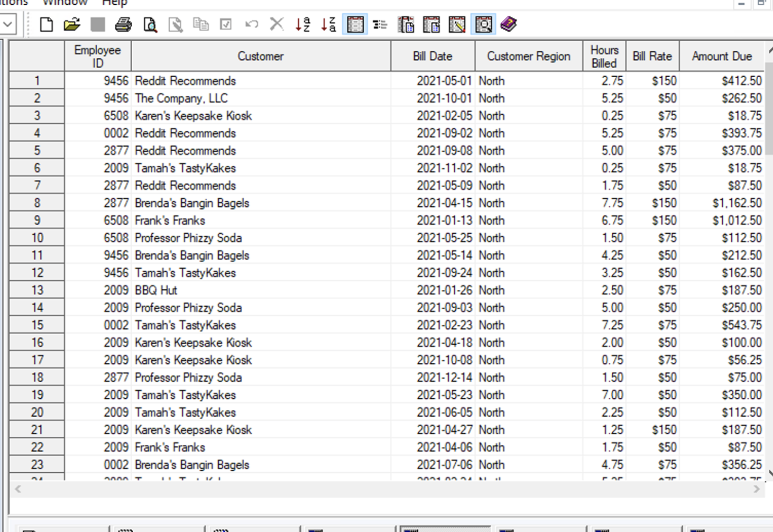Open a file using the folder icon
The height and width of the screenshot is (532, 773).
tap(72, 24)
